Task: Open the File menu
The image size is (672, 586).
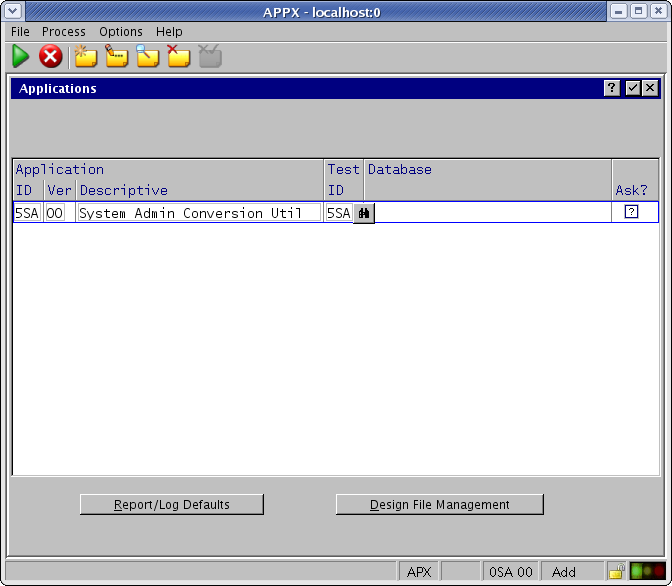Action: click(x=20, y=32)
